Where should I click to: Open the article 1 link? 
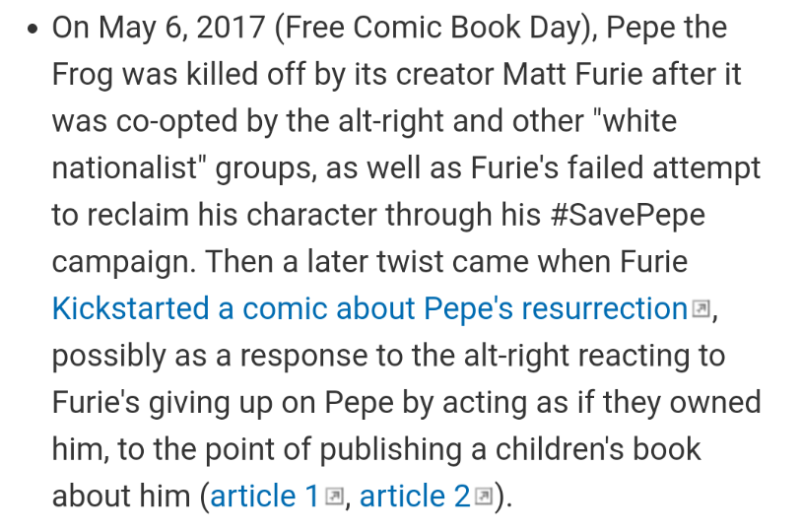tap(265, 497)
